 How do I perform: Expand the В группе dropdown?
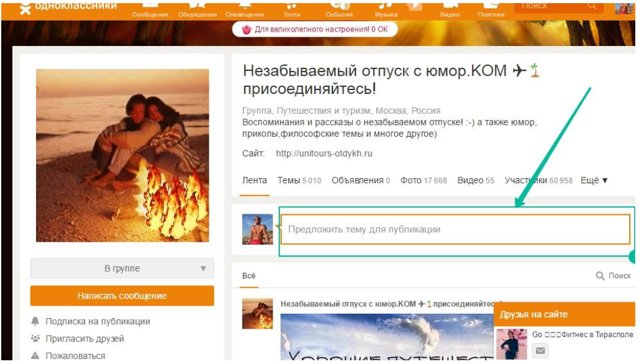point(122,268)
